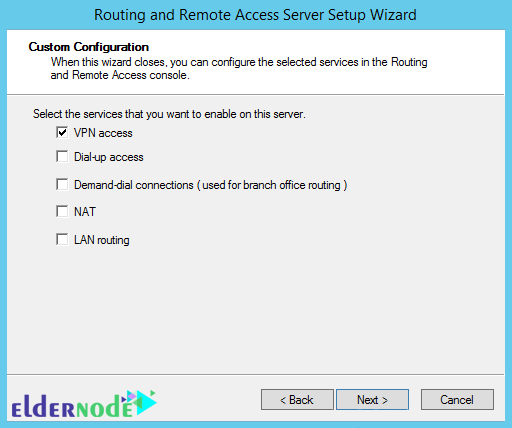
Task: Enable the Dial-up access checkbox
Action: pos(62,156)
